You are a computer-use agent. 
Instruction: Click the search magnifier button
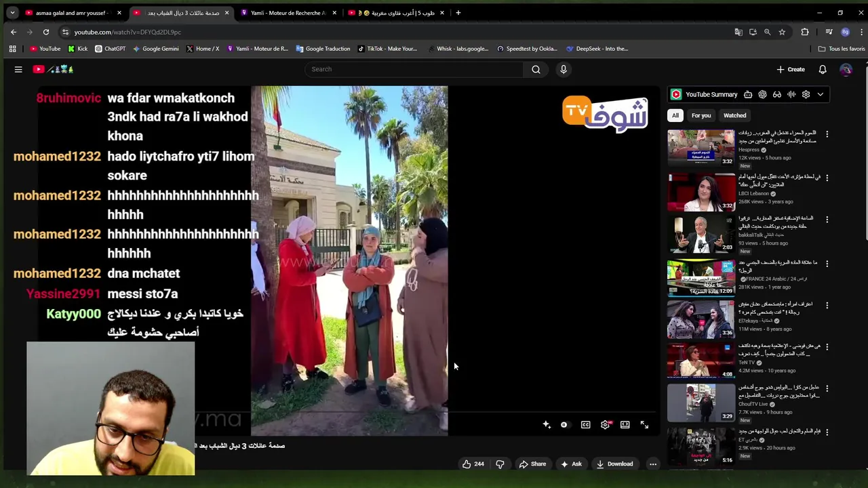tap(536, 69)
